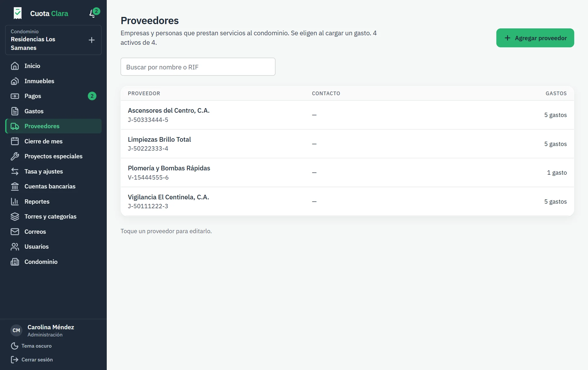Focus the Buscar por nombre o RIF field
The image size is (588, 370).
pos(198,67)
